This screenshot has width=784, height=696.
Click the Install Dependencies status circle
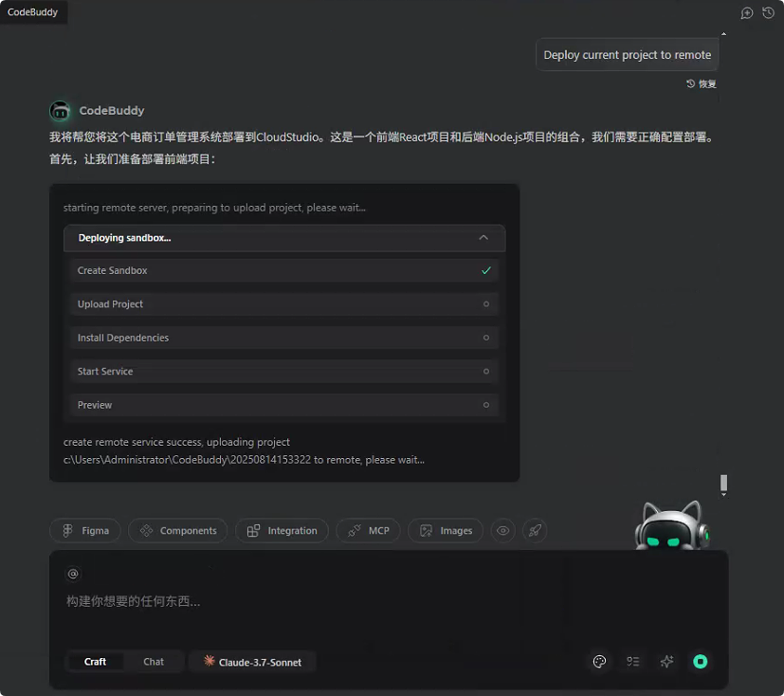tap(486, 338)
